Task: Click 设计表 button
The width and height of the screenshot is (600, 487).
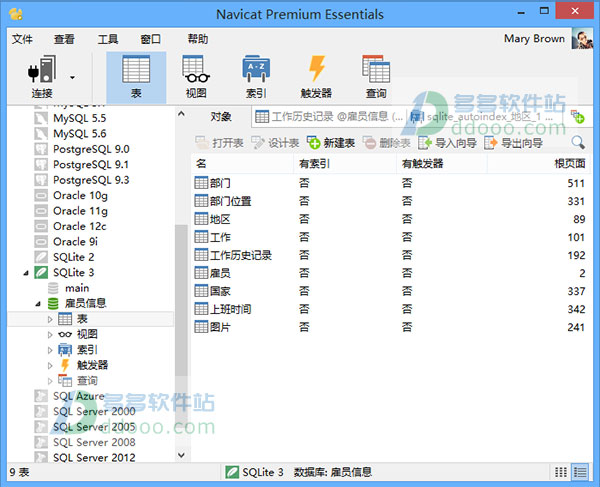Action: 275,143
